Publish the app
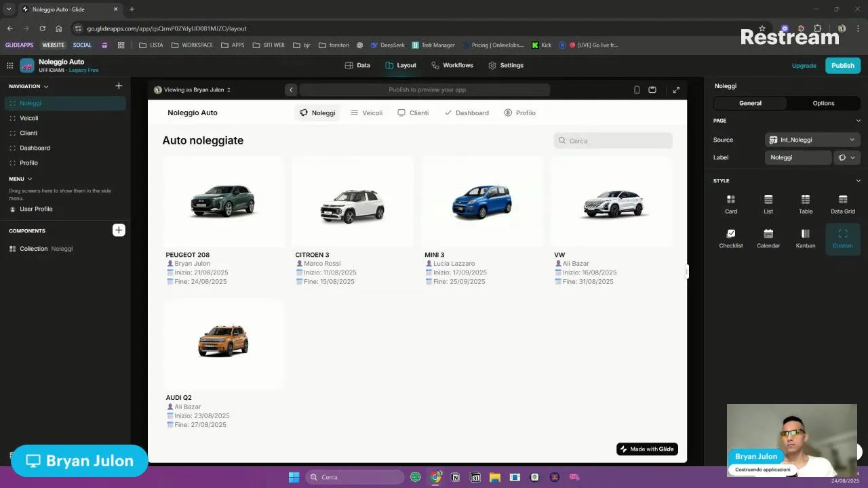This screenshot has width=868, height=488. tap(843, 66)
